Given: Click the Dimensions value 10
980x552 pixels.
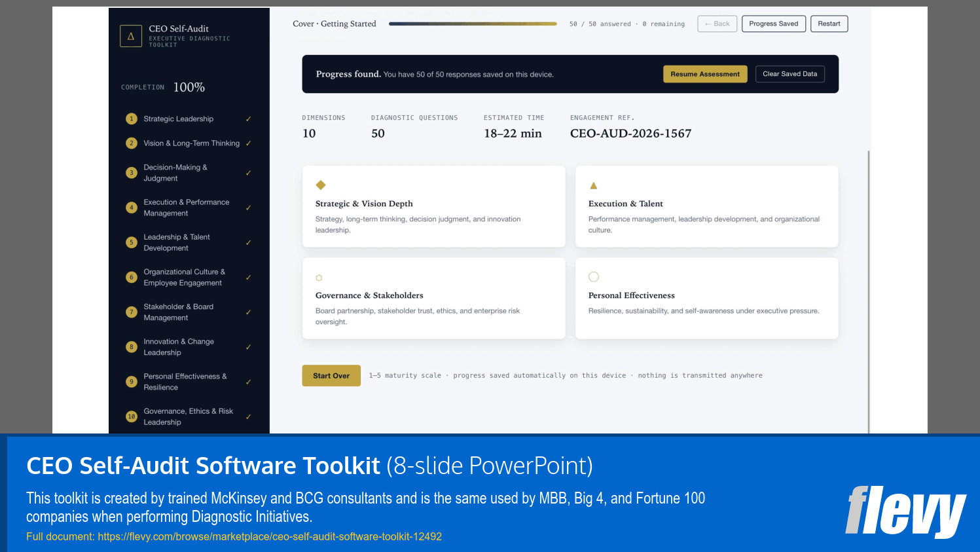Looking at the screenshot, I should [309, 134].
